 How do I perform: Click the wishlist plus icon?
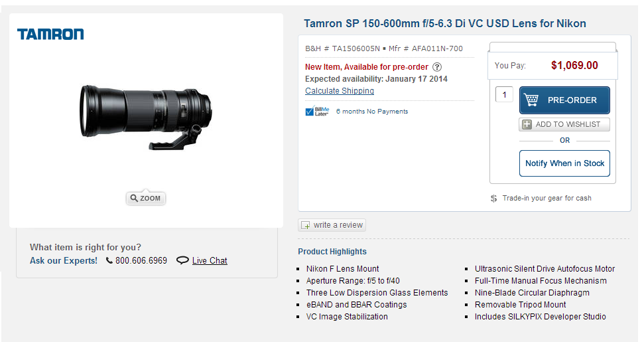tap(527, 124)
